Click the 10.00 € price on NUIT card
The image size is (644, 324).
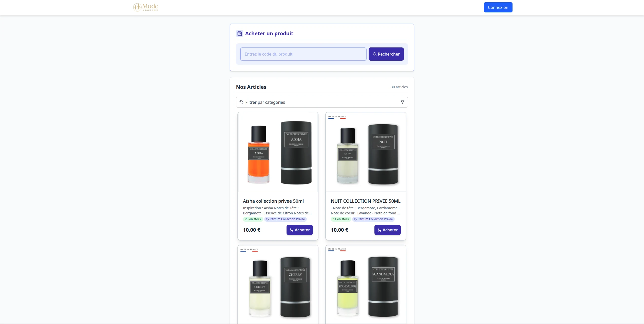(339, 230)
